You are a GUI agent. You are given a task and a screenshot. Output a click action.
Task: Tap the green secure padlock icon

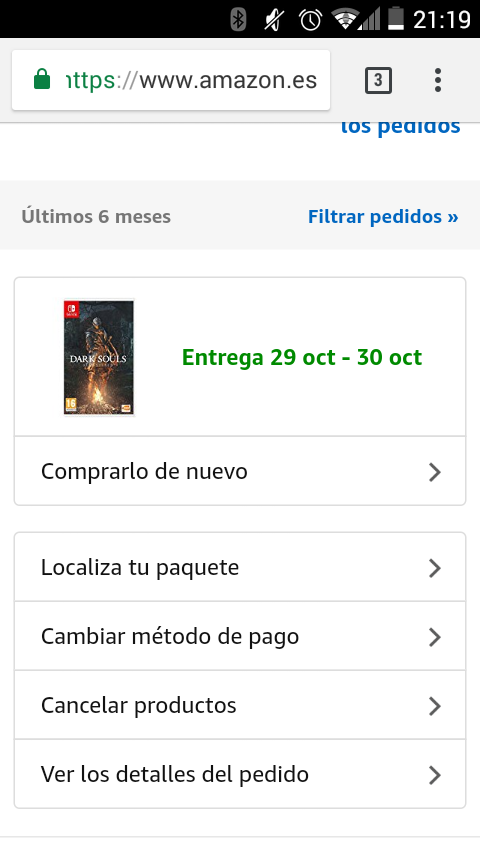tap(42, 80)
